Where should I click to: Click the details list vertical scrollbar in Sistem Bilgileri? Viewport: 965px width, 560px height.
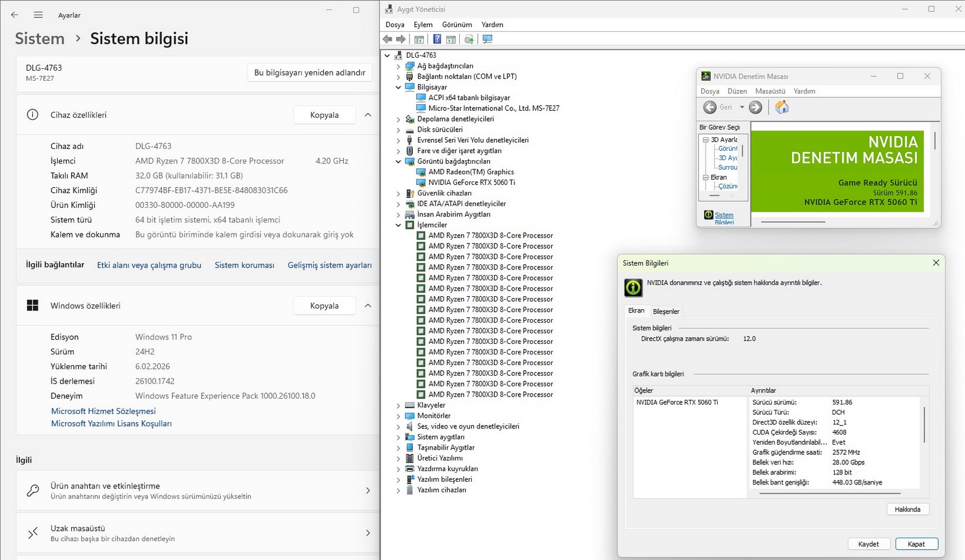pyautogui.click(x=924, y=426)
